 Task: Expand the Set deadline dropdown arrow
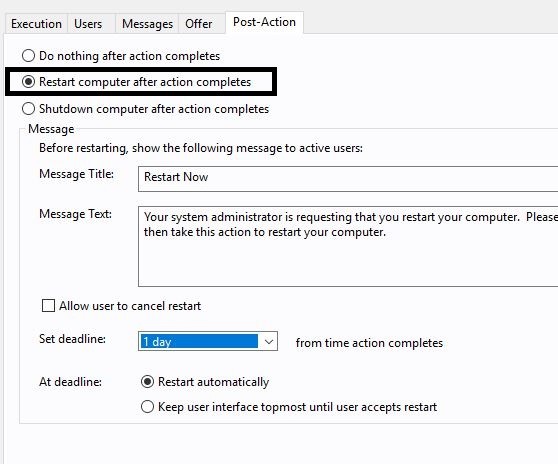[x=269, y=342]
